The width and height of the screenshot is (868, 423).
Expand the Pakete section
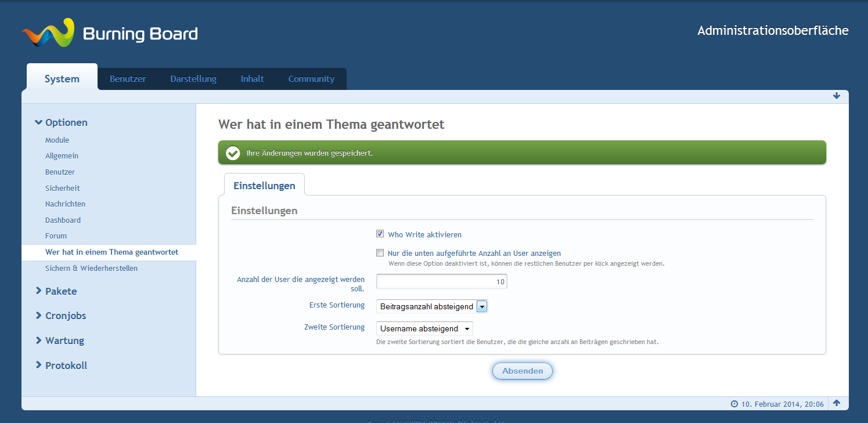56,291
